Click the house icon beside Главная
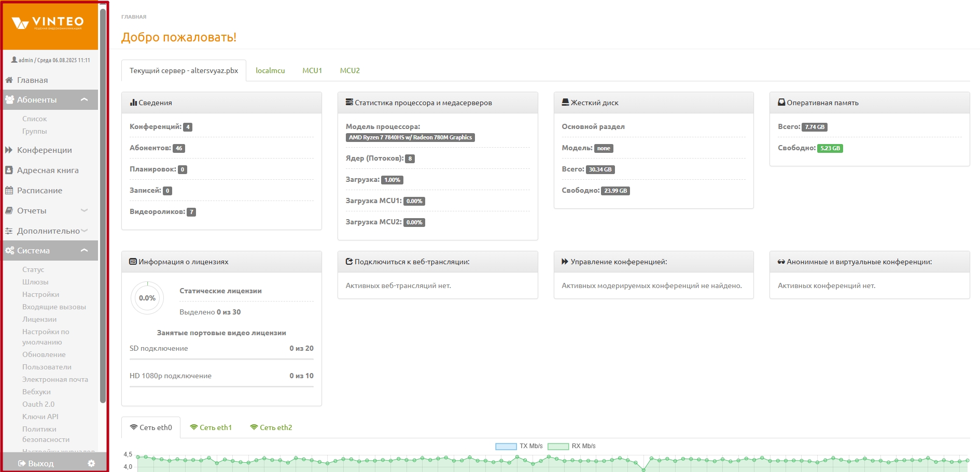Image resolution: width=980 pixels, height=472 pixels. pos(9,80)
